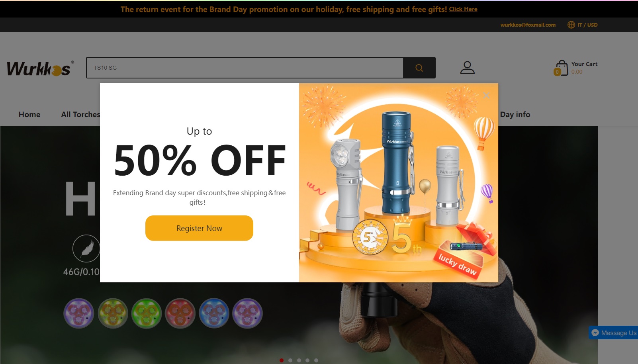Open the IT / USD region selector
The height and width of the screenshot is (364, 638).
click(587, 25)
